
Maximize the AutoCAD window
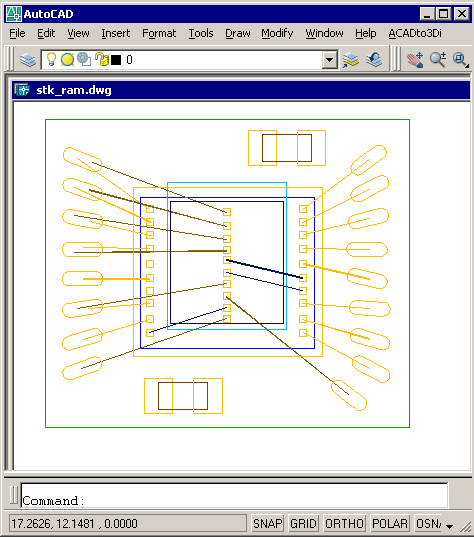[444, 14]
